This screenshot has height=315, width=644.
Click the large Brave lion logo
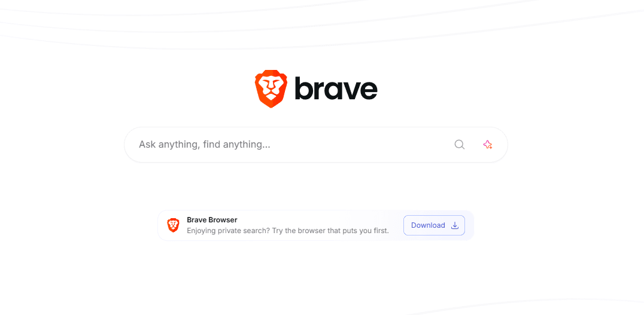click(271, 89)
